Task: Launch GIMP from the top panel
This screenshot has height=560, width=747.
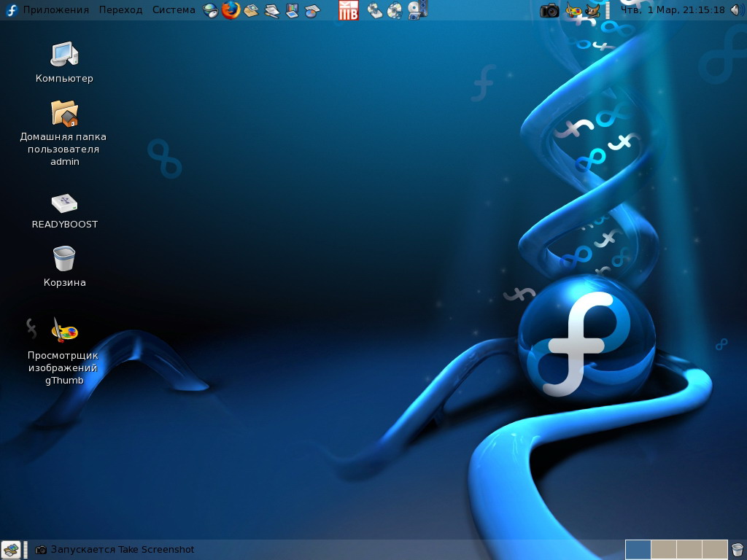Action: coord(592,10)
